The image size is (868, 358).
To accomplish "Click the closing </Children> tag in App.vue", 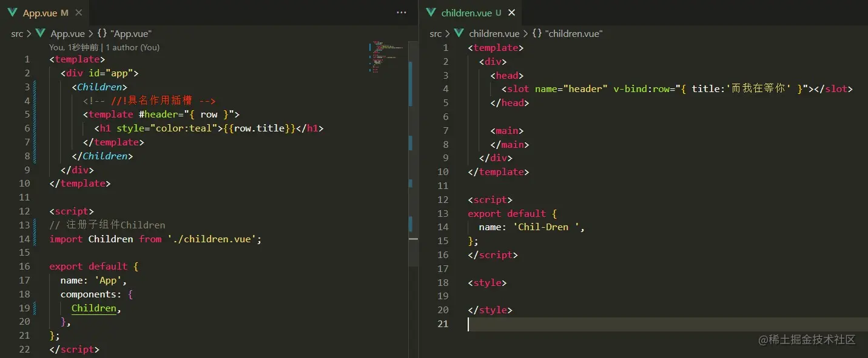I will point(103,156).
